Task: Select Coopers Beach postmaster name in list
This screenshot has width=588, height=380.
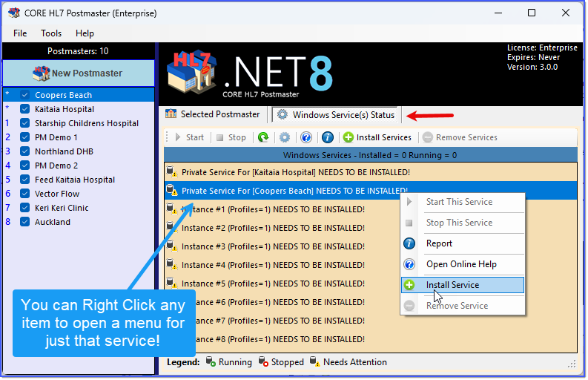Action: pos(63,95)
